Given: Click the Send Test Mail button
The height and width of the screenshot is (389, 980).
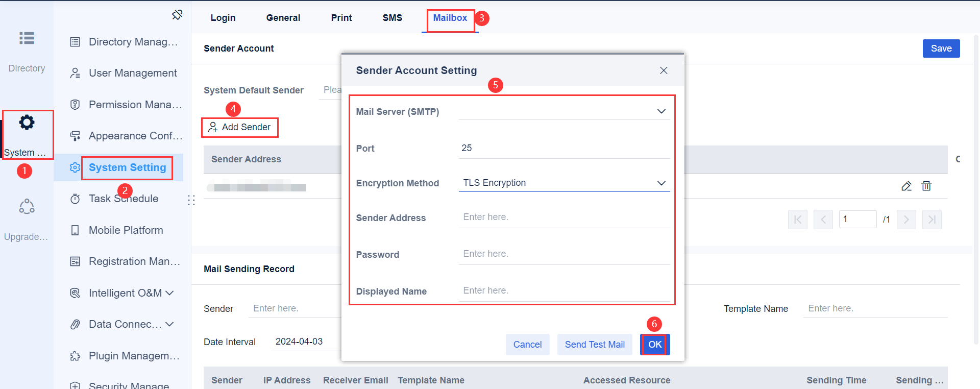Looking at the screenshot, I should point(594,345).
